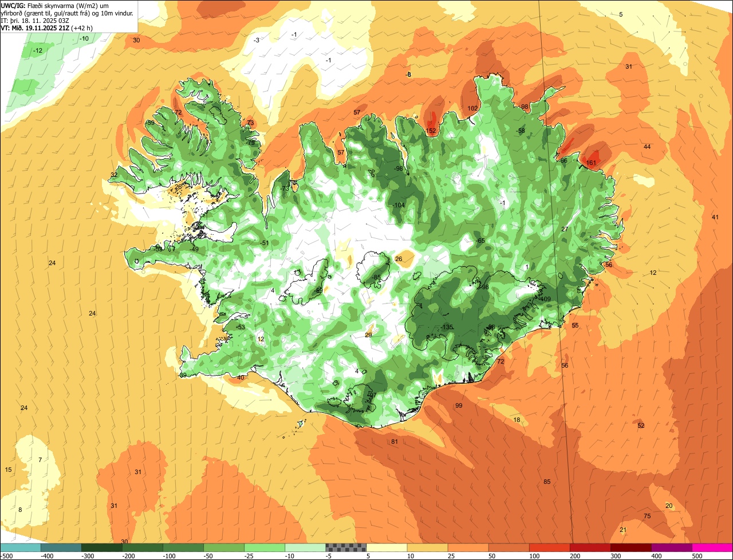Select the 25 to 50 light orange legend swatch
Image resolution: width=733 pixels, height=560 pixels.
click(468, 547)
